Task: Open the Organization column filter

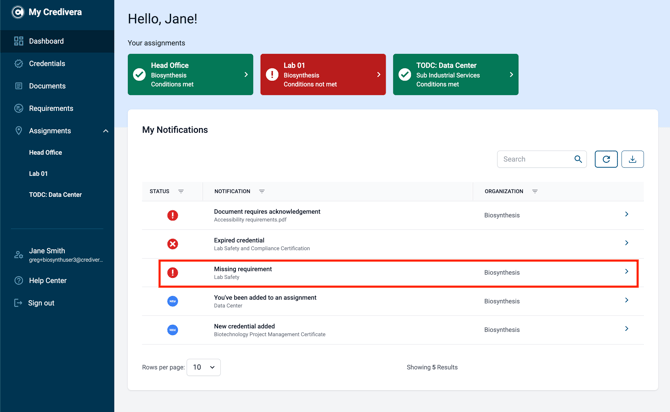Action: coord(535,191)
